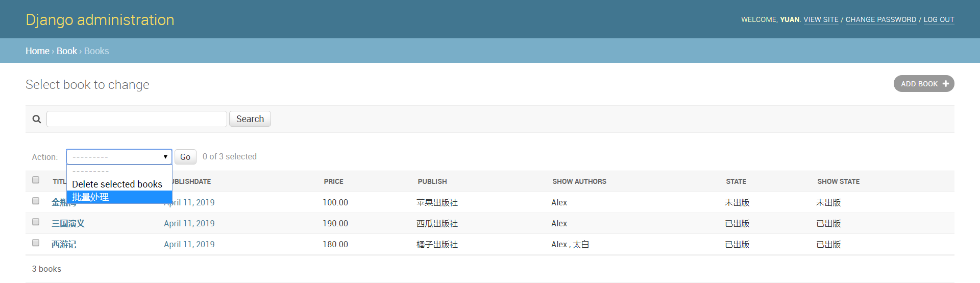This screenshot has width=980, height=283.
Task: Click the View Site link
Action: click(821, 19)
